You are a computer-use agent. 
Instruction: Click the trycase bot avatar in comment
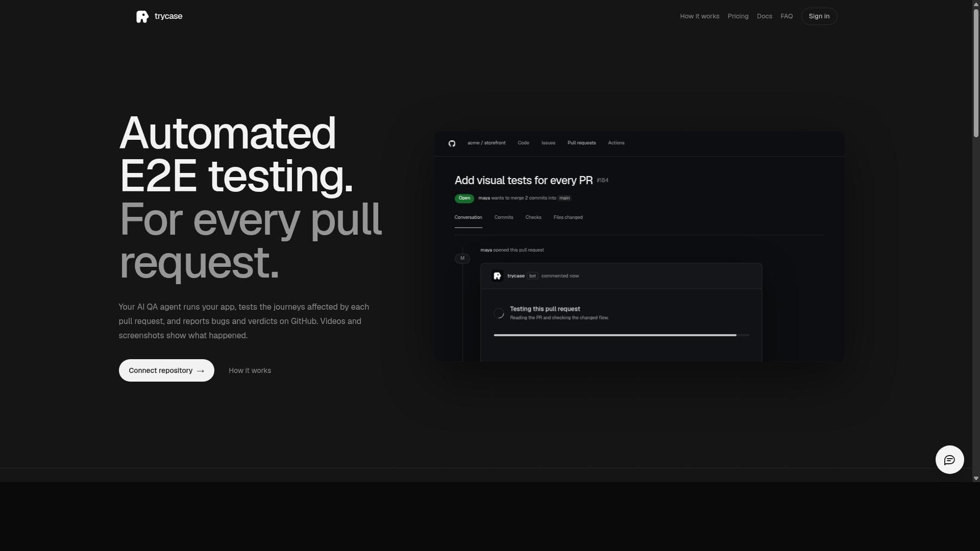point(497,276)
